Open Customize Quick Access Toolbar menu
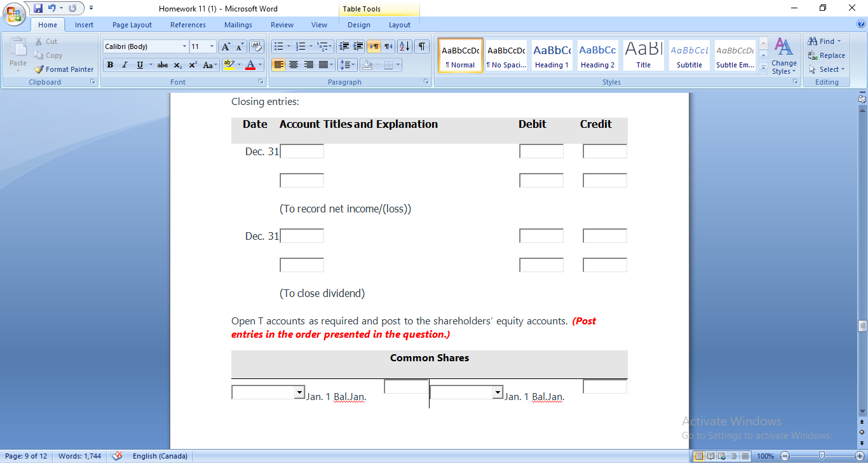Screen dimensions: 868x463 pos(91,8)
